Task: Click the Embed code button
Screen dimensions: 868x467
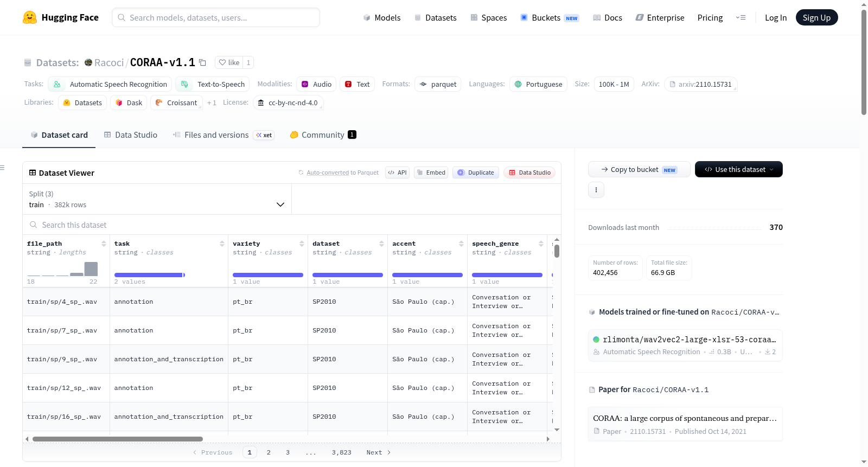Action: pos(431,172)
